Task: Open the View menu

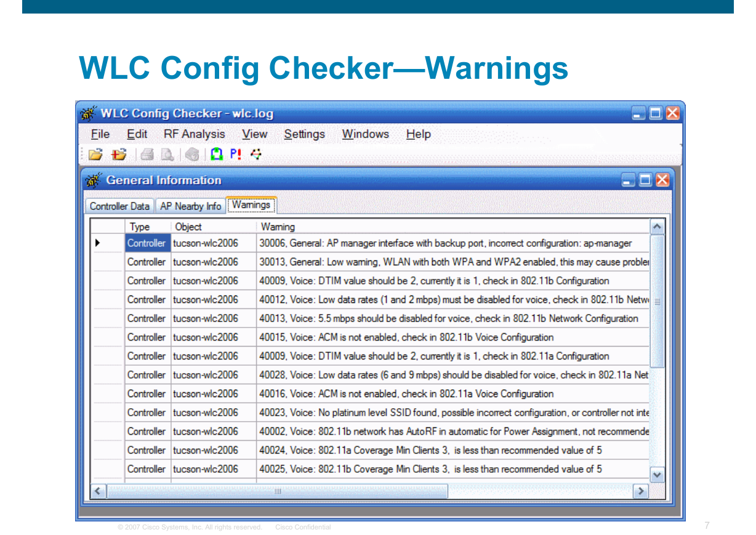Action: [x=255, y=134]
